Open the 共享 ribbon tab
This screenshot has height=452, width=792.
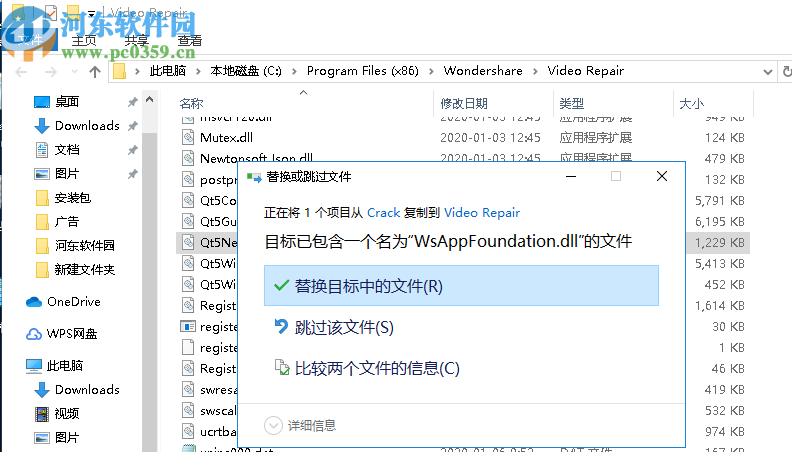coord(136,40)
